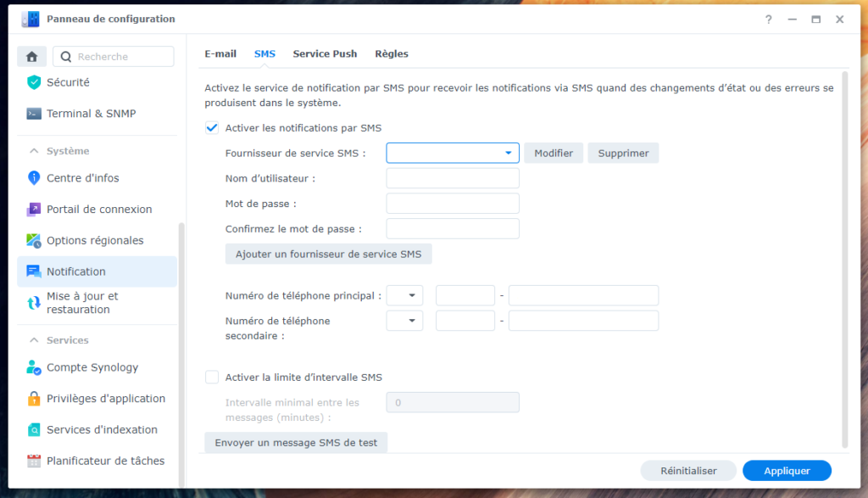Click the help question mark icon
Image resolution: width=868 pixels, height=498 pixels.
pyautogui.click(x=769, y=20)
